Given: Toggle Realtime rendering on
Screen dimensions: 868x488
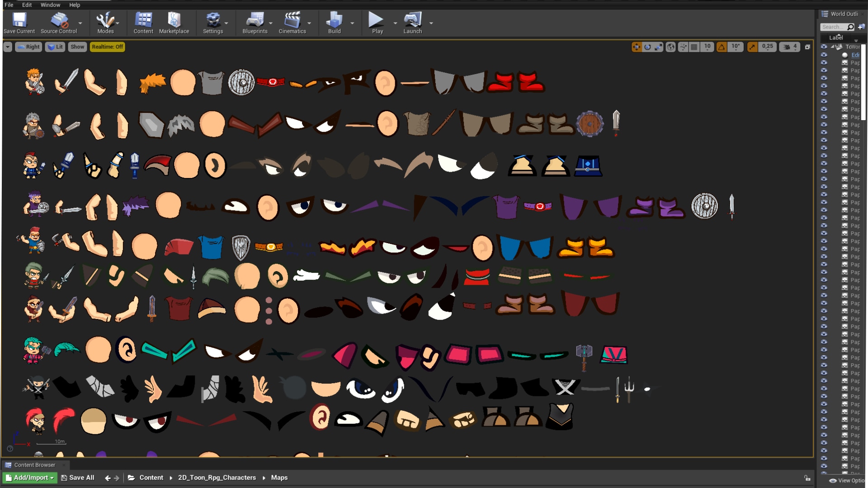Looking at the screenshot, I should pyautogui.click(x=107, y=47).
